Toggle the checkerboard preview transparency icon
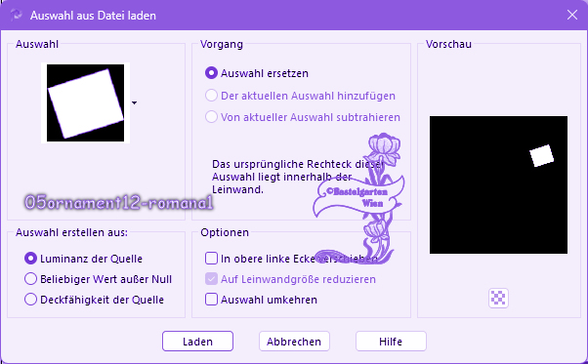 click(x=498, y=298)
